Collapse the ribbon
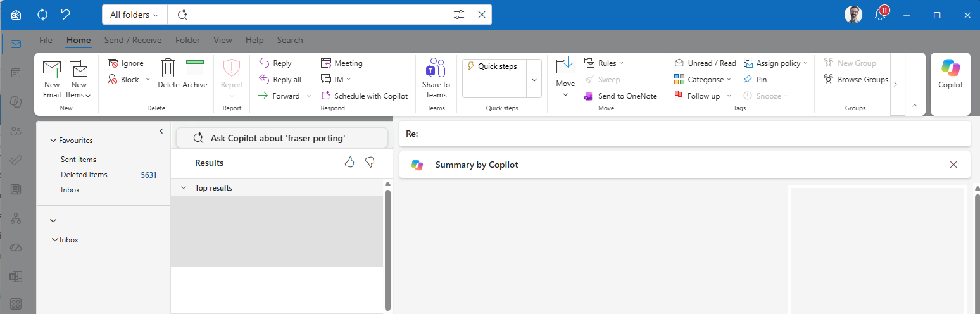Viewport: 980px width, 314px height. (x=915, y=105)
